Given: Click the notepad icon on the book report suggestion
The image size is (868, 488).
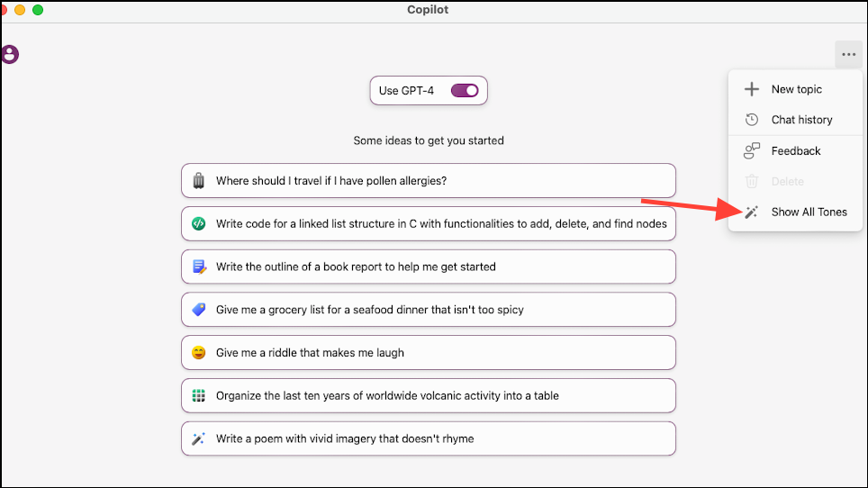Looking at the screenshot, I should (199, 267).
